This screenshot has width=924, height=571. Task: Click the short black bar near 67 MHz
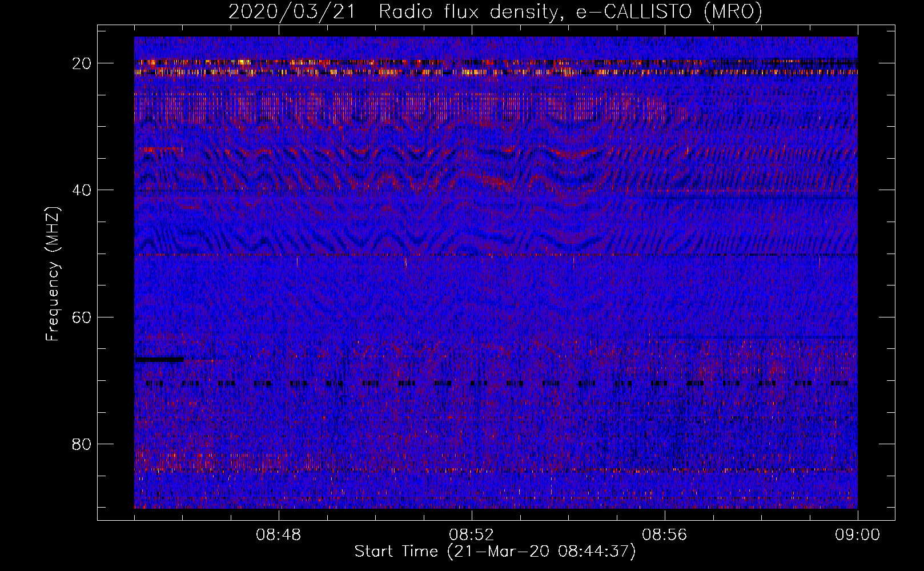pos(159,359)
